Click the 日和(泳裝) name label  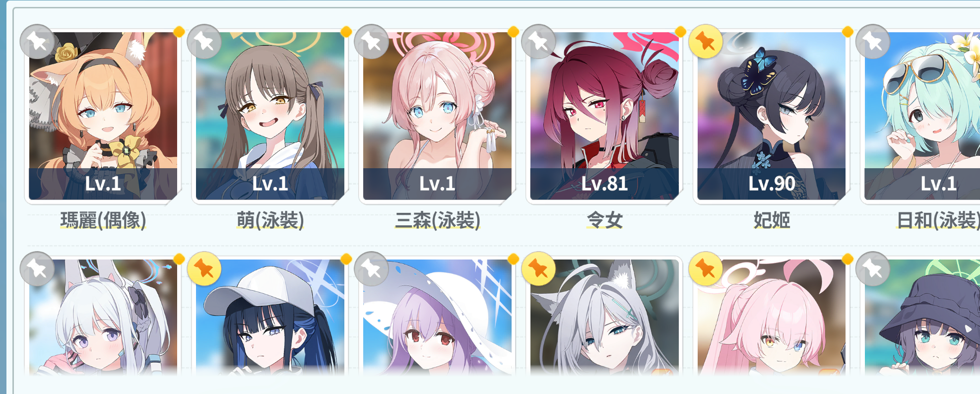click(938, 220)
